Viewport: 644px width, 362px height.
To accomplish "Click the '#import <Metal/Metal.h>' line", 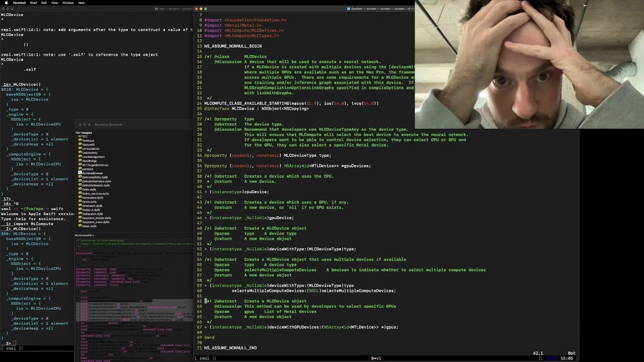I will pos(233,25).
